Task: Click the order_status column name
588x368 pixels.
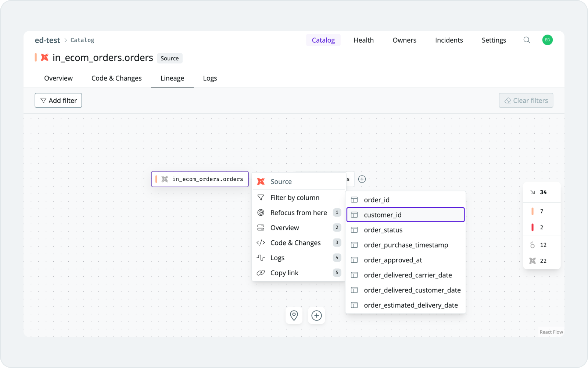Action: [383, 230]
